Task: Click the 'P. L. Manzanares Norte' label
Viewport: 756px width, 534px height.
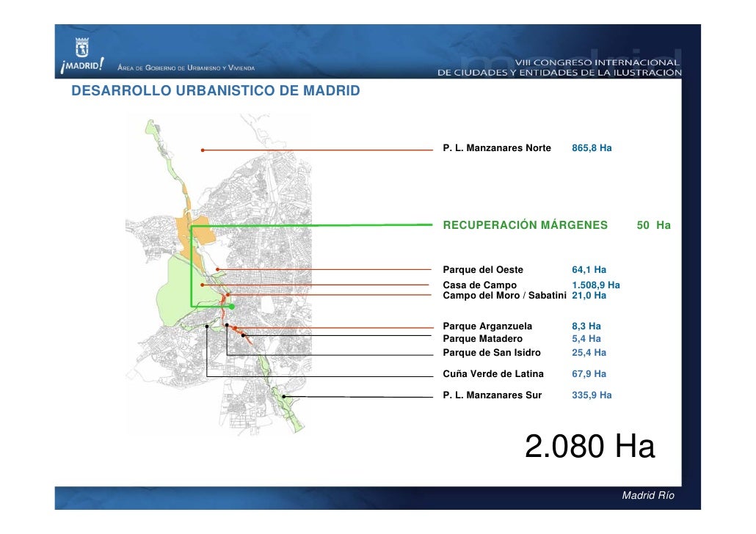Action: [497, 148]
